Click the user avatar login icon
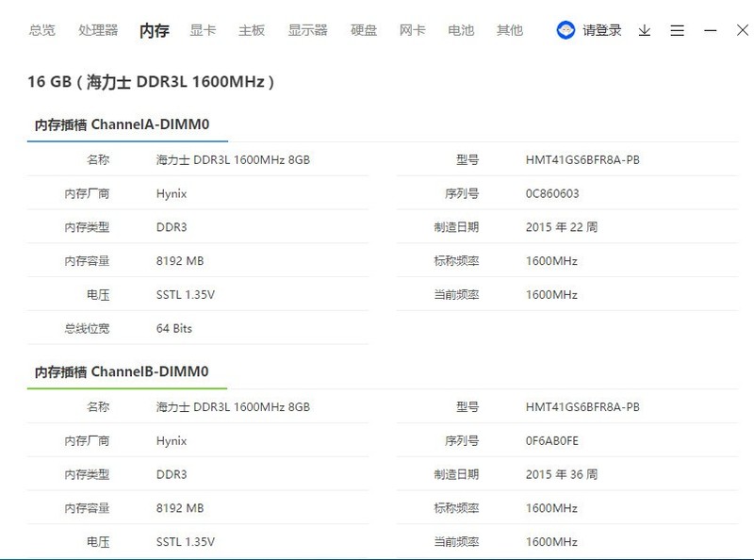 [x=565, y=29]
